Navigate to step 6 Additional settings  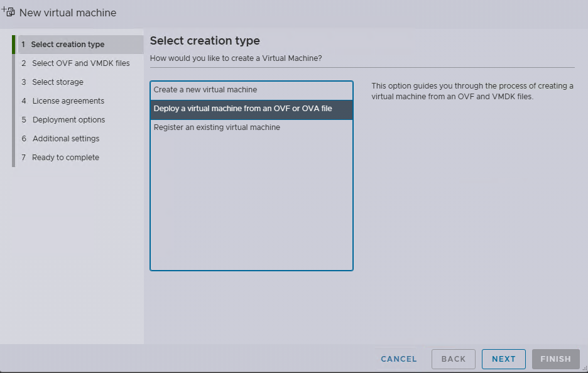click(65, 139)
